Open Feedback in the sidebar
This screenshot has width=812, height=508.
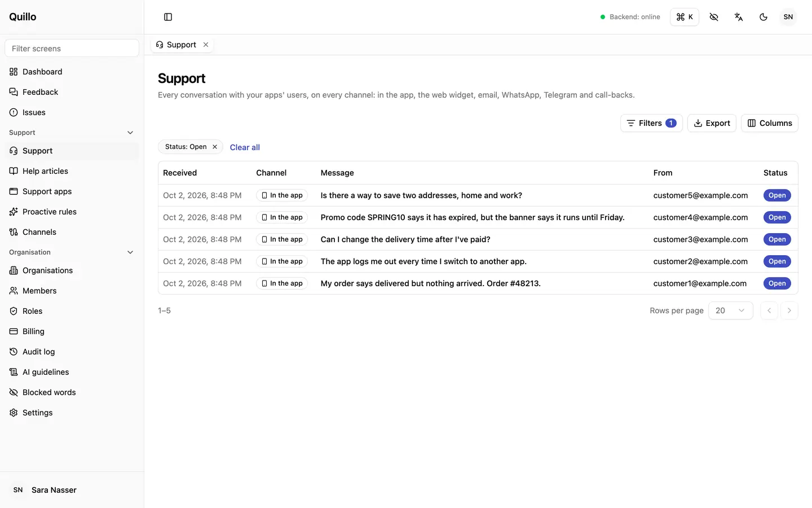coord(72,92)
